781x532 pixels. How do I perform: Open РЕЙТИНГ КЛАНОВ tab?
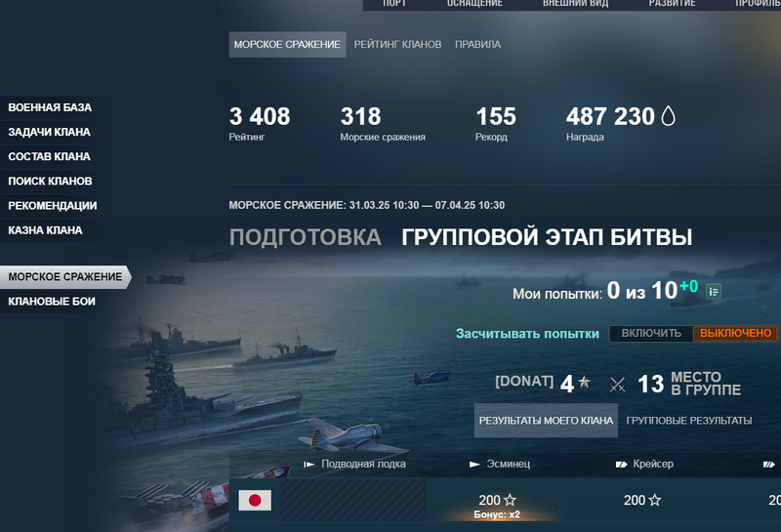point(397,44)
